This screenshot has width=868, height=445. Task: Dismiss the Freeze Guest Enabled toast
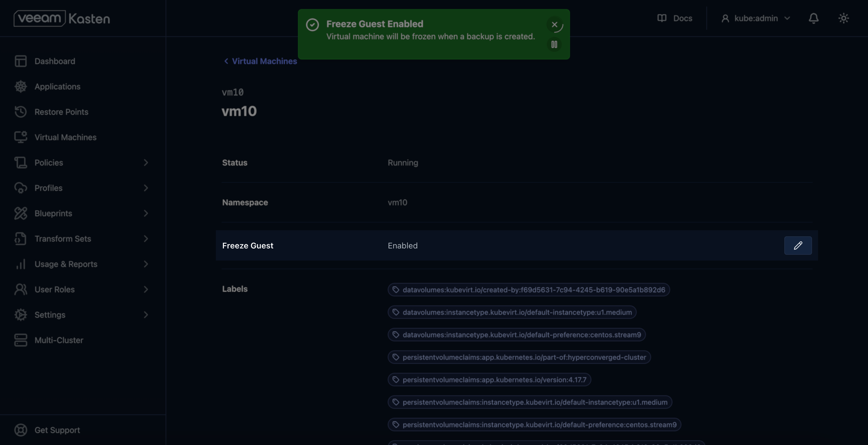pyautogui.click(x=554, y=24)
